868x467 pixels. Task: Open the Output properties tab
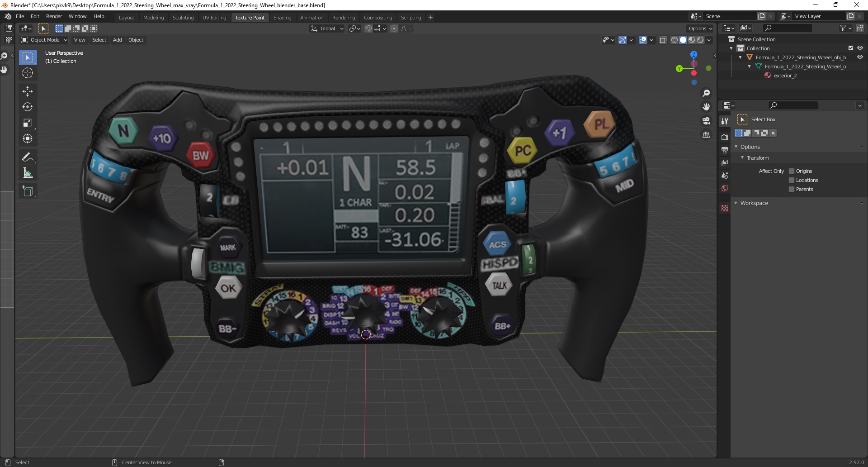(x=725, y=150)
